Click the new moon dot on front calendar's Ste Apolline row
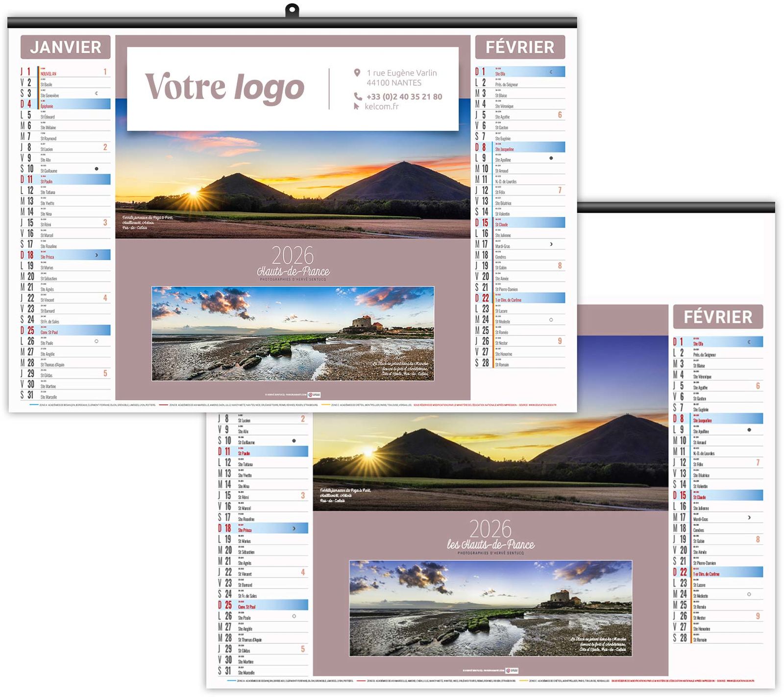 tap(551, 158)
